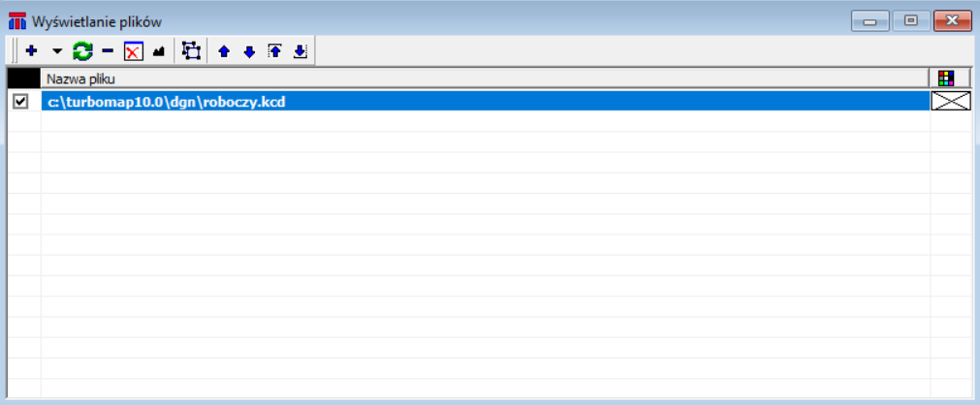Move file to bottom of list
Image resolution: width=980 pixels, height=405 pixels.
pos(300,51)
